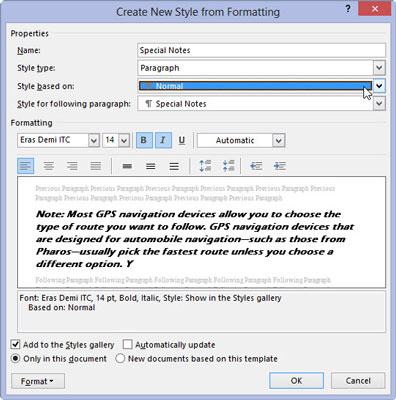
Task: Click into the Name text field
Action: [261, 50]
